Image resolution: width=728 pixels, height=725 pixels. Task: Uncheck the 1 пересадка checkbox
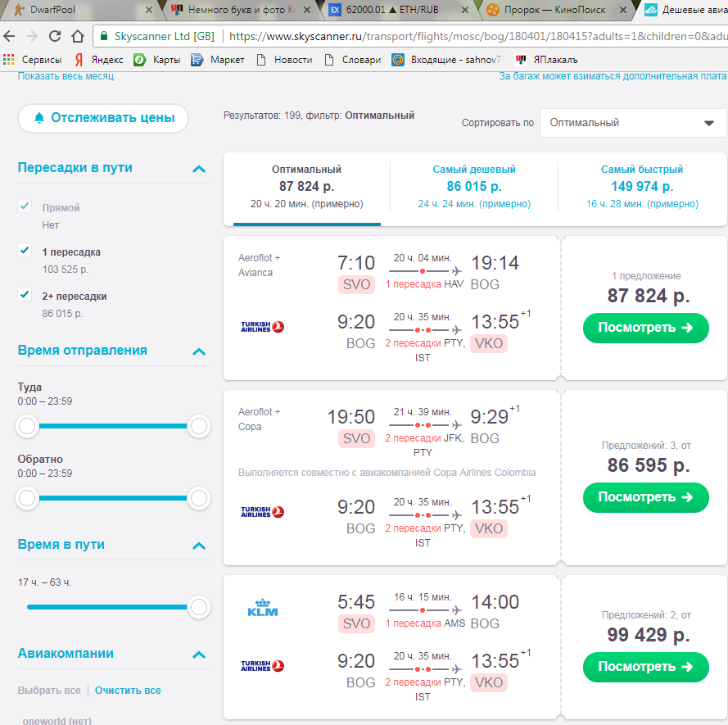coord(25,251)
